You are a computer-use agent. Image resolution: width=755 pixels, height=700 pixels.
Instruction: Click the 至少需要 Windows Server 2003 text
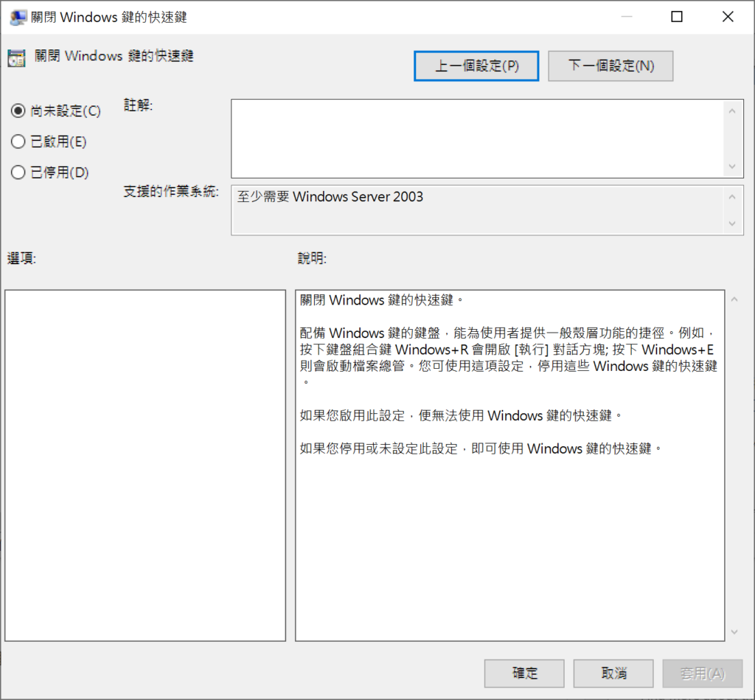330,196
